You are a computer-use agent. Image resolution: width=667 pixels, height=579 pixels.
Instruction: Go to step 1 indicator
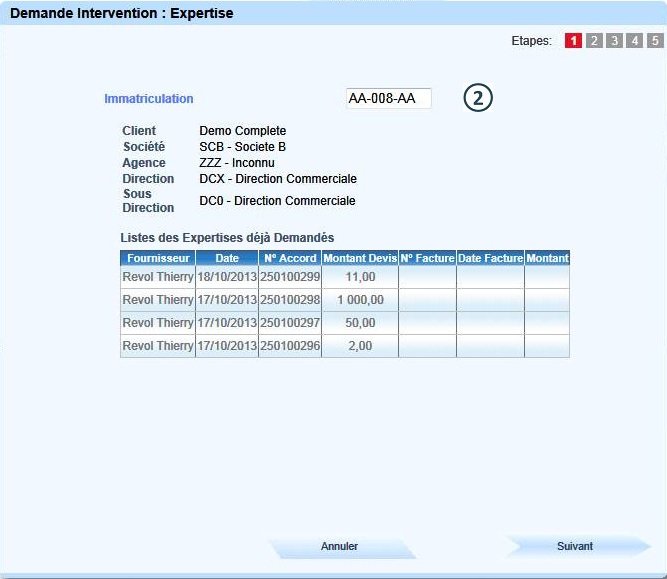tap(573, 41)
